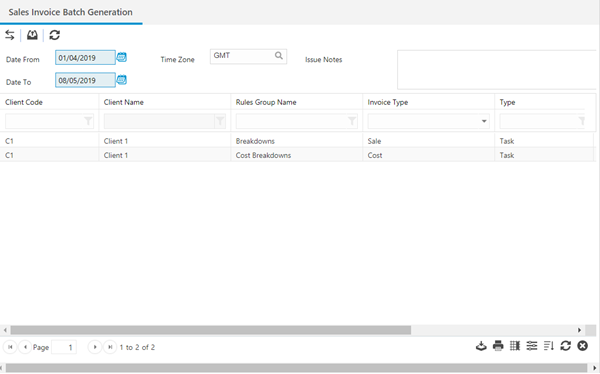The image size is (600, 374).
Task: Sort by Invoice Type column header
Action: (x=388, y=102)
